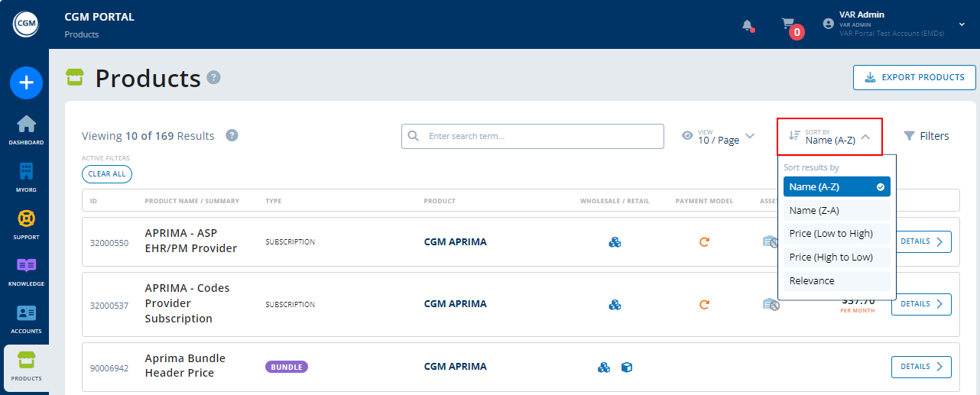The width and height of the screenshot is (980, 395).
Task: Sort results by Relevance
Action: pos(836,281)
